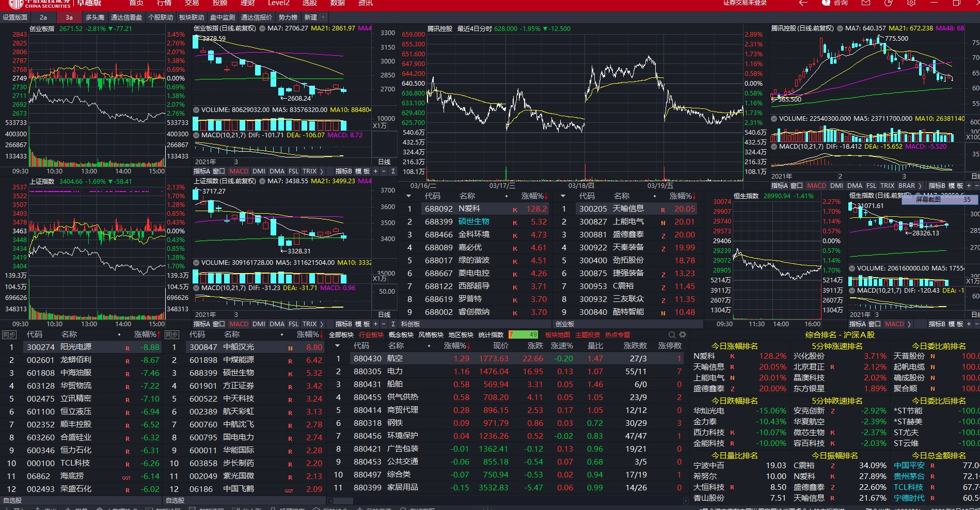Sort the sector table by 量比 column
Viewport: 980px width, 510px height.
[595, 346]
